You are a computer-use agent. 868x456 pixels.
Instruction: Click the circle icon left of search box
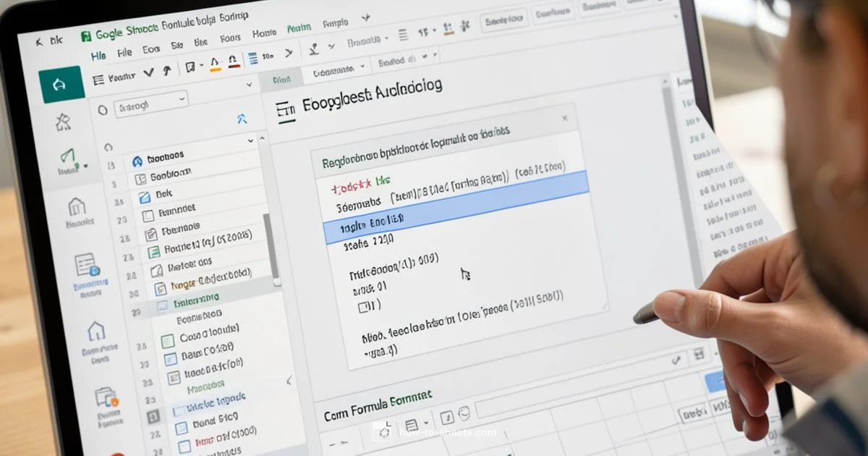point(102,110)
